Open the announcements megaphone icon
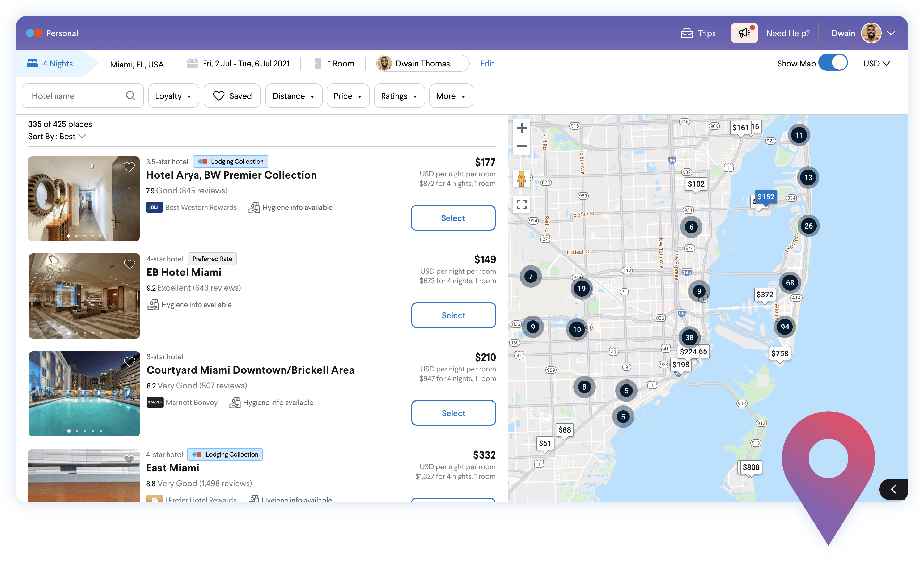 click(x=744, y=33)
